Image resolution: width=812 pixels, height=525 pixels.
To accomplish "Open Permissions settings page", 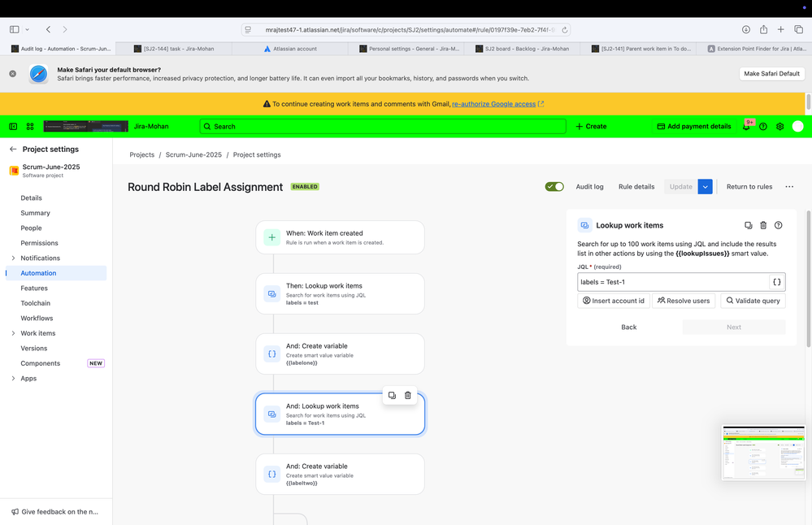I will (x=39, y=243).
